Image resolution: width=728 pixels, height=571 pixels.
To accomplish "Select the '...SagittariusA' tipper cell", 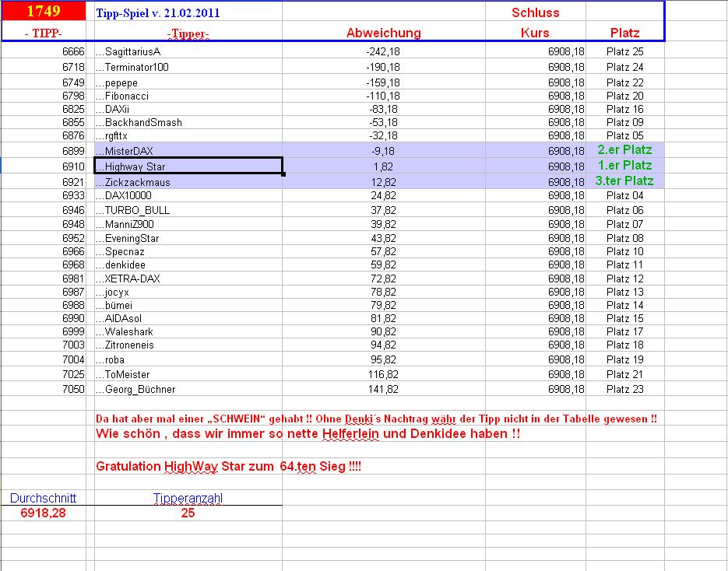I will (188, 51).
